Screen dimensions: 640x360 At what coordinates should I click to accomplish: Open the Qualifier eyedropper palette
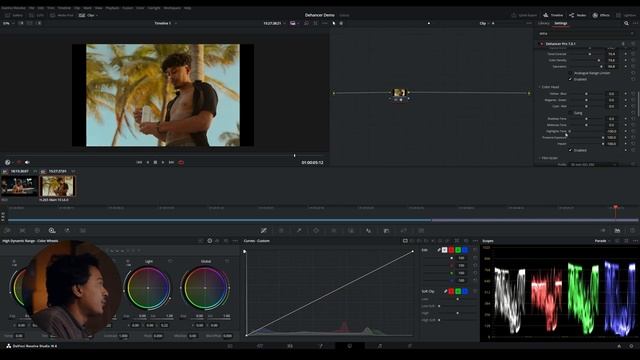[x=299, y=231]
